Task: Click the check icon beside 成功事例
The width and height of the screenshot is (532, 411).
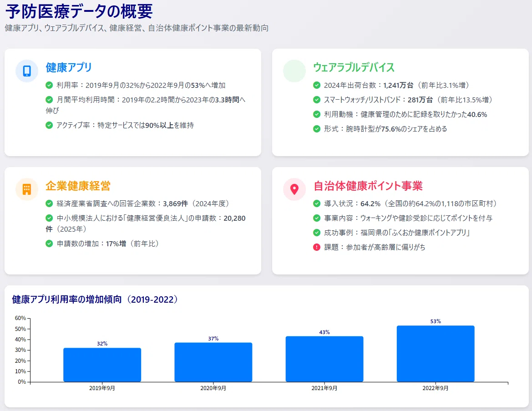Action: (317, 233)
